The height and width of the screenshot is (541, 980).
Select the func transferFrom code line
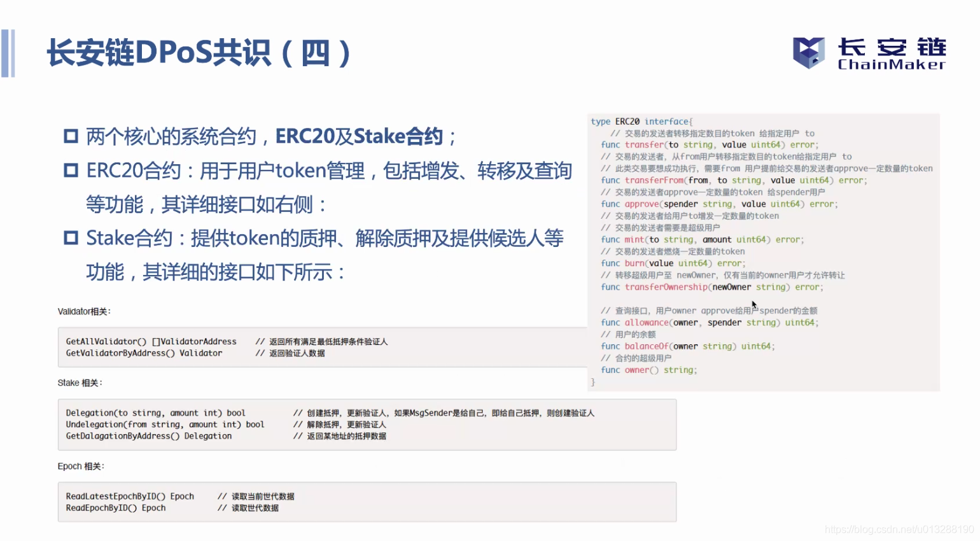click(x=734, y=180)
